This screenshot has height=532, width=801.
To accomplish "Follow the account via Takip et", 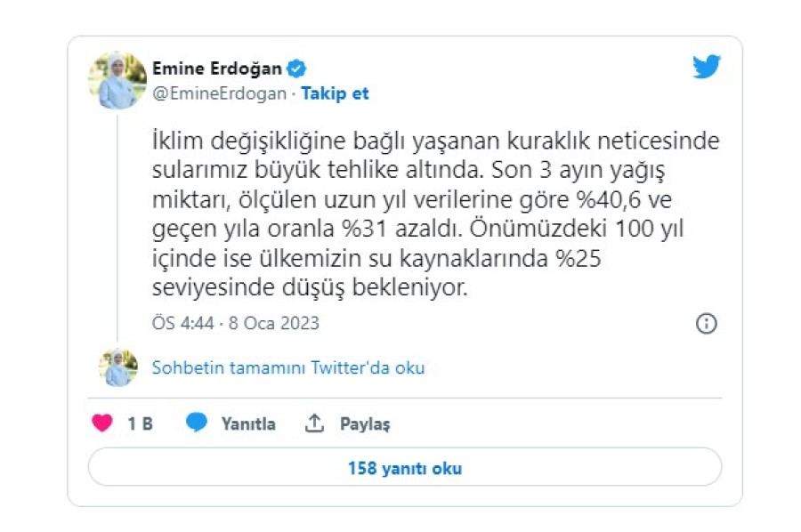I will [x=335, y=93].
